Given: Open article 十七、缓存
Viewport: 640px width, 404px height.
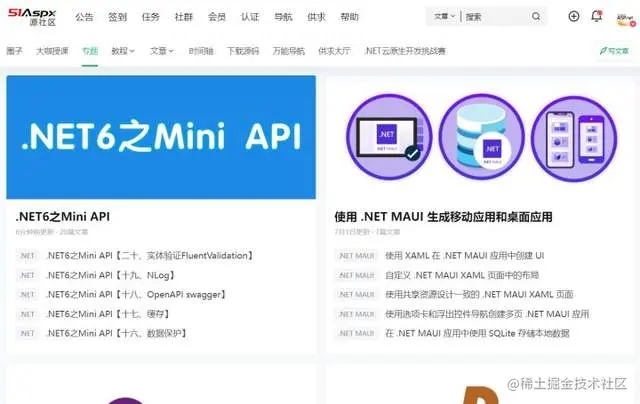Looking at the screenshot, I should [108, 314].
